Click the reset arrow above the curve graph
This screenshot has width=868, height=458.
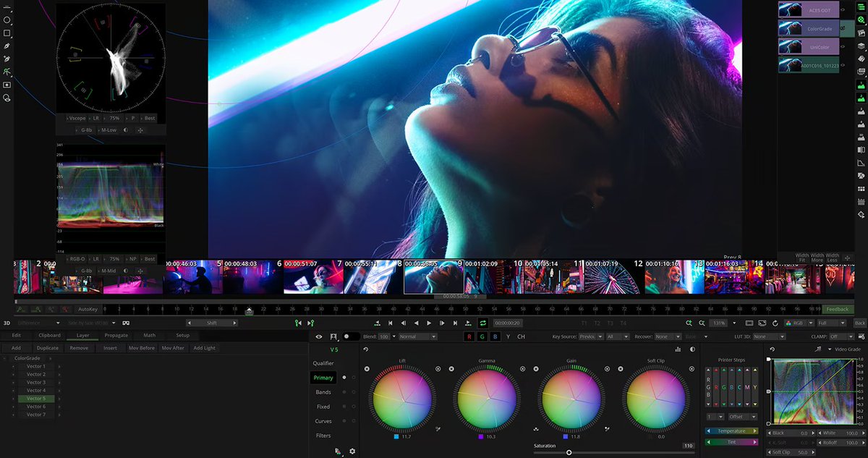(772, 349)
